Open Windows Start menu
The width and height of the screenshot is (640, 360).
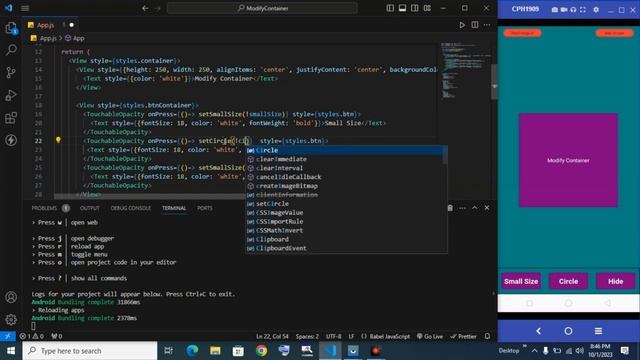(11, 351)
